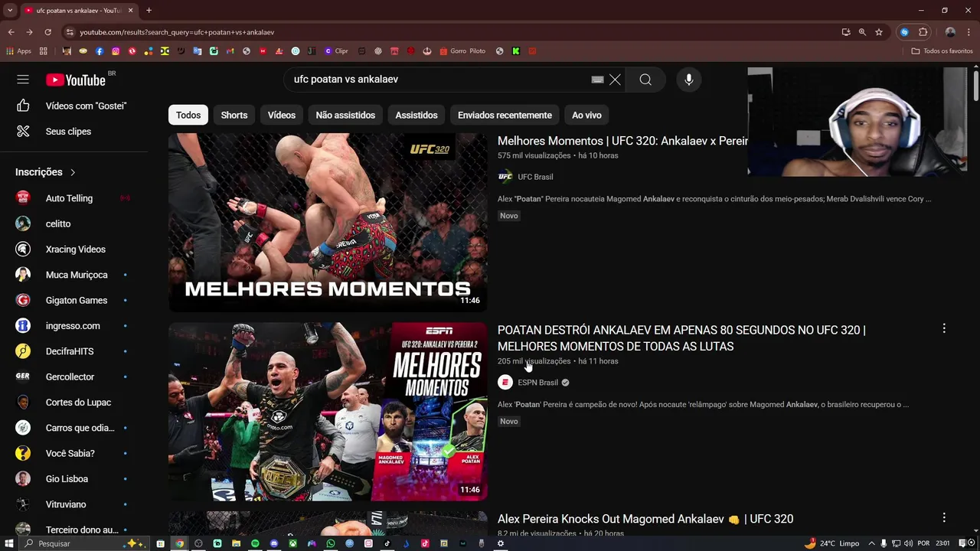Image resolution: width=980 pixels, height=551 pixels.
Task: Select the 'Não assistidos' filter chip
Action: tap(345, 115)
